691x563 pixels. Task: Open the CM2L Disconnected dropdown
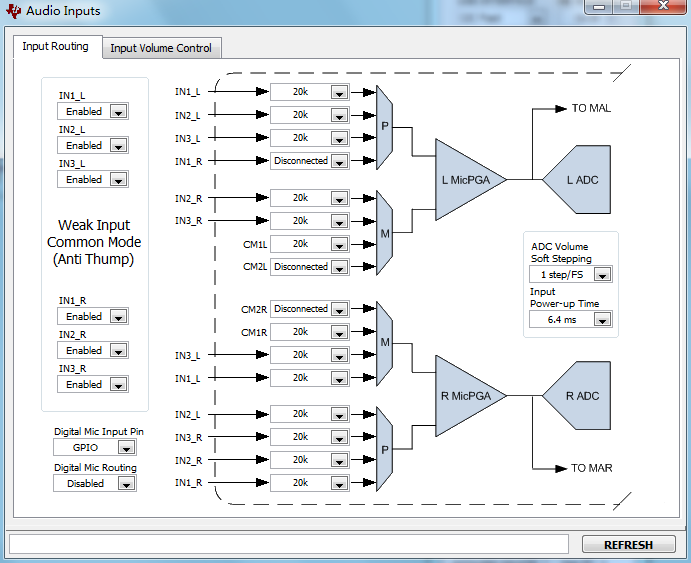(310, 267)
